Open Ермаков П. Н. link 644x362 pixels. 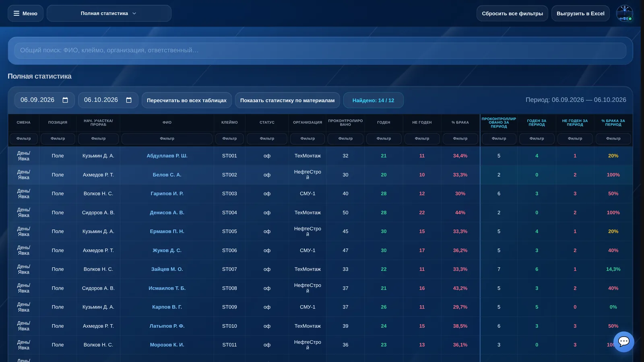[167, 231]
